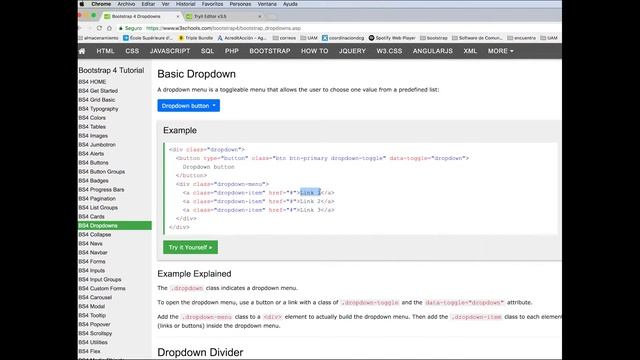Open the Chrome application menu

tap(101, 4)
